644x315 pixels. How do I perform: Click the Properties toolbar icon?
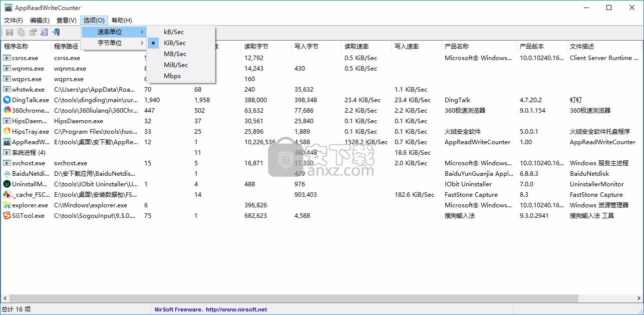[x=33, y=32]
